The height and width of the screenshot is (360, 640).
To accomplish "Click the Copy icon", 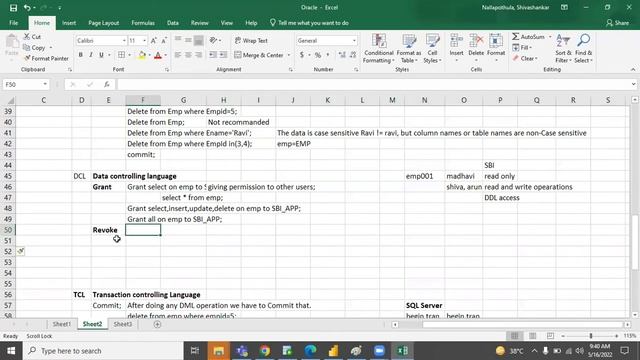I will coord(27,47).
